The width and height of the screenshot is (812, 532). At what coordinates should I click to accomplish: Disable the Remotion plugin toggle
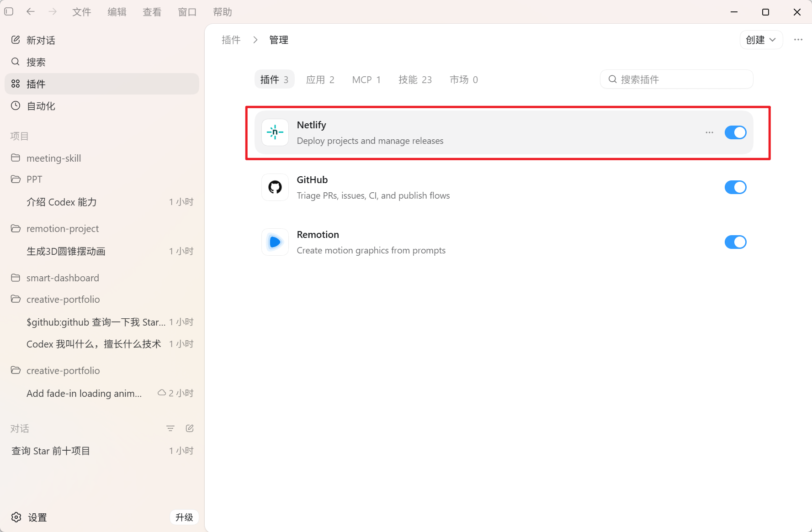(735, 242)
